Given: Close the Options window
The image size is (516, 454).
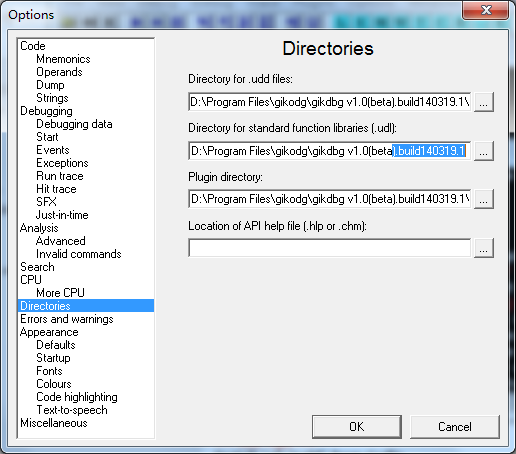Looking at the screenshot, I should click(486, 10).
